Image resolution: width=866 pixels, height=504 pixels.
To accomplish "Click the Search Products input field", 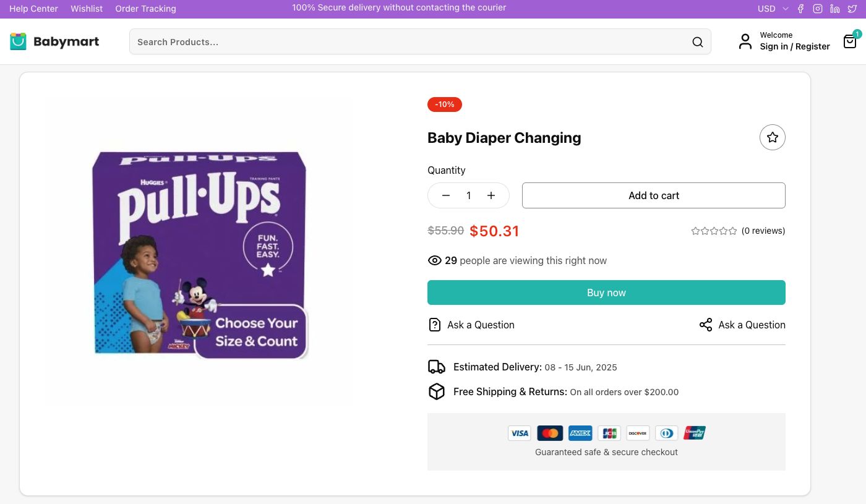I will 408,42.
